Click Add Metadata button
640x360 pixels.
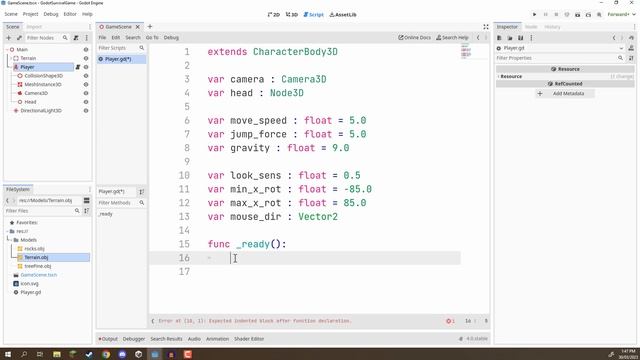pyautogui.click(x=565, y=93)
